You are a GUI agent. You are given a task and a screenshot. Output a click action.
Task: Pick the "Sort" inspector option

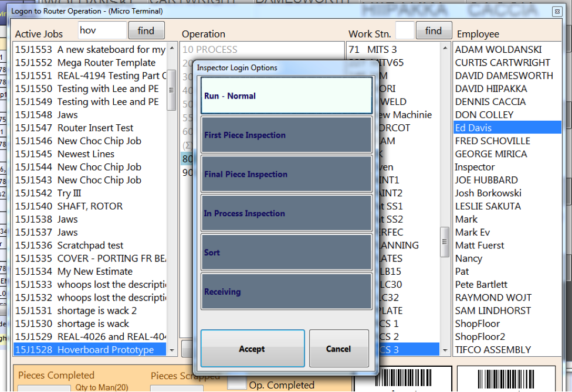pos(286,252)
